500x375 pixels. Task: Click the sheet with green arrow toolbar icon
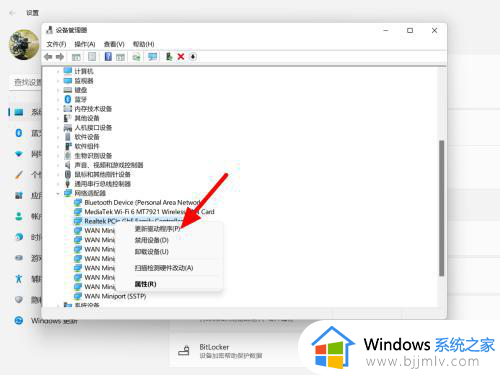pos(136,57)
